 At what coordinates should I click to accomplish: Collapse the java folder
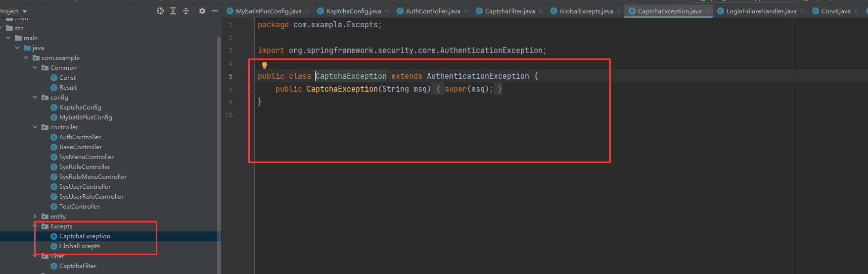point(17,48)
